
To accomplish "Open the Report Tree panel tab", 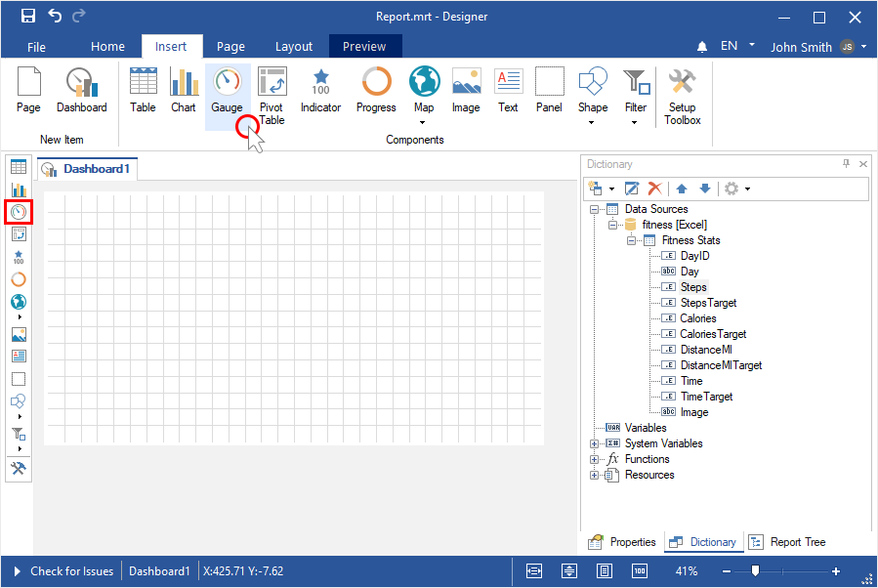I will pyautogui.click(x=789, y=542).
